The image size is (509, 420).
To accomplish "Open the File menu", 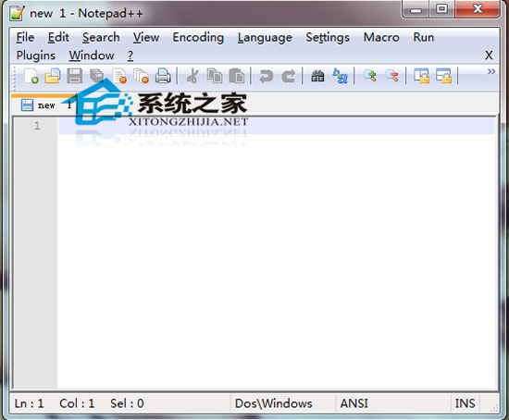I will click(25, 37).
